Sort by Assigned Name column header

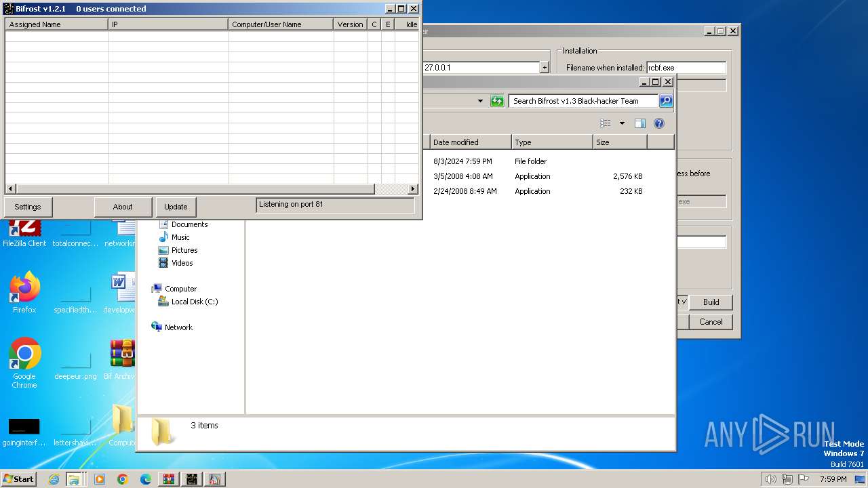57,24
